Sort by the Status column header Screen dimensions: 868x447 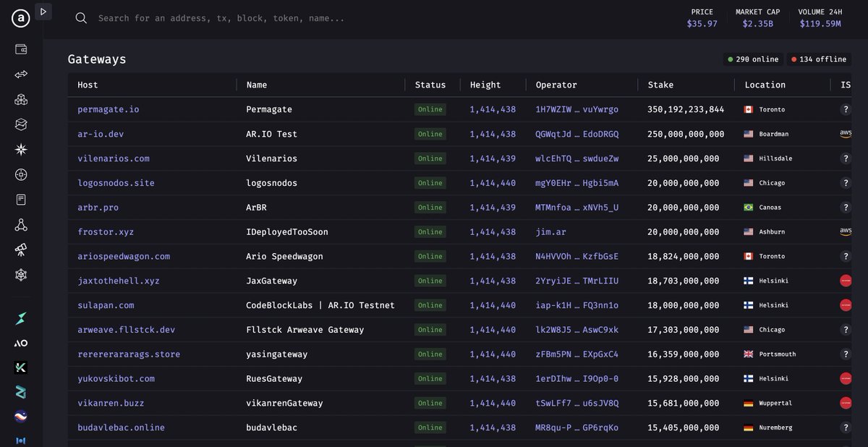click(x=430, y=85)
